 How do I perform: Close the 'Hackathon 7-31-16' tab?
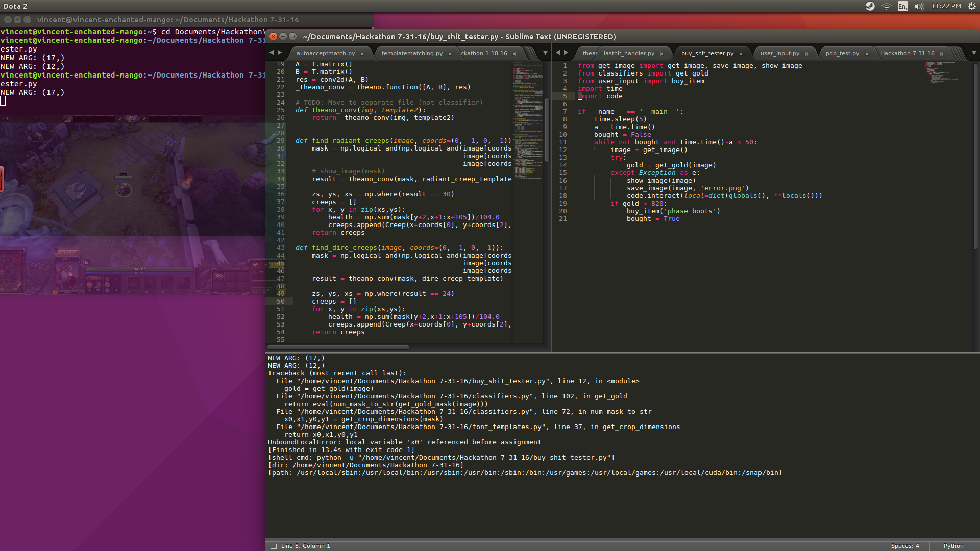[941, 54]
